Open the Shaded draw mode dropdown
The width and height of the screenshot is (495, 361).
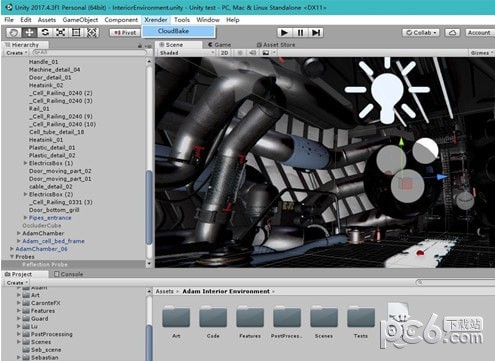pos(187,53)
